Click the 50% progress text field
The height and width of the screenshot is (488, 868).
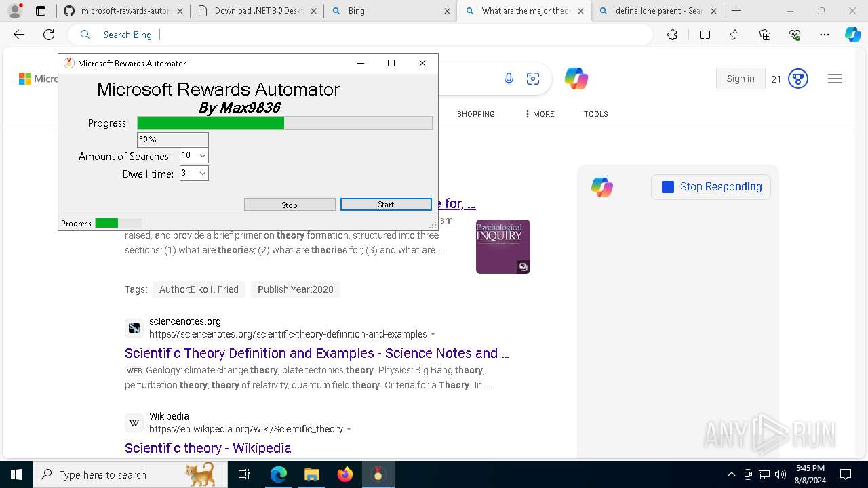point(173,140)
